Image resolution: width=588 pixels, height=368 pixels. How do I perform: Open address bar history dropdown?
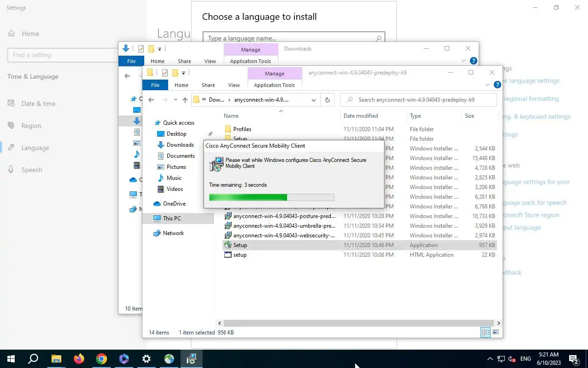coord(314,100)
